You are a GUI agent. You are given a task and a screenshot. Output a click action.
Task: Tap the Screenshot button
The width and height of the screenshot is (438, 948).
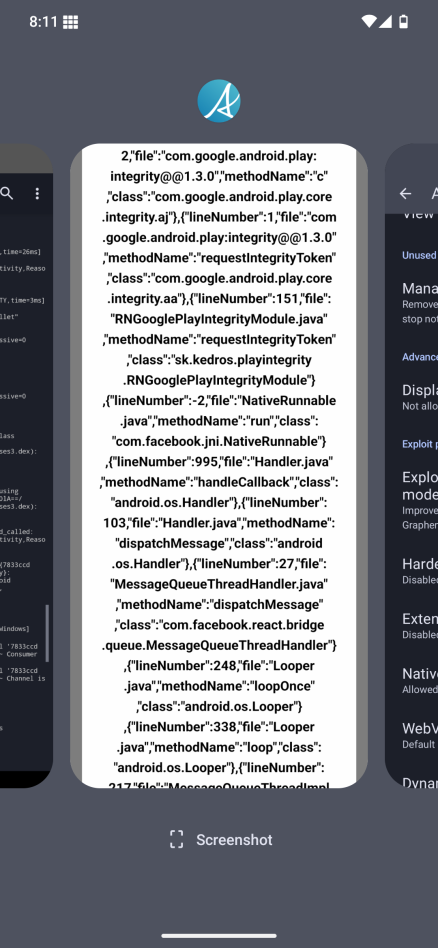[221, 840]
